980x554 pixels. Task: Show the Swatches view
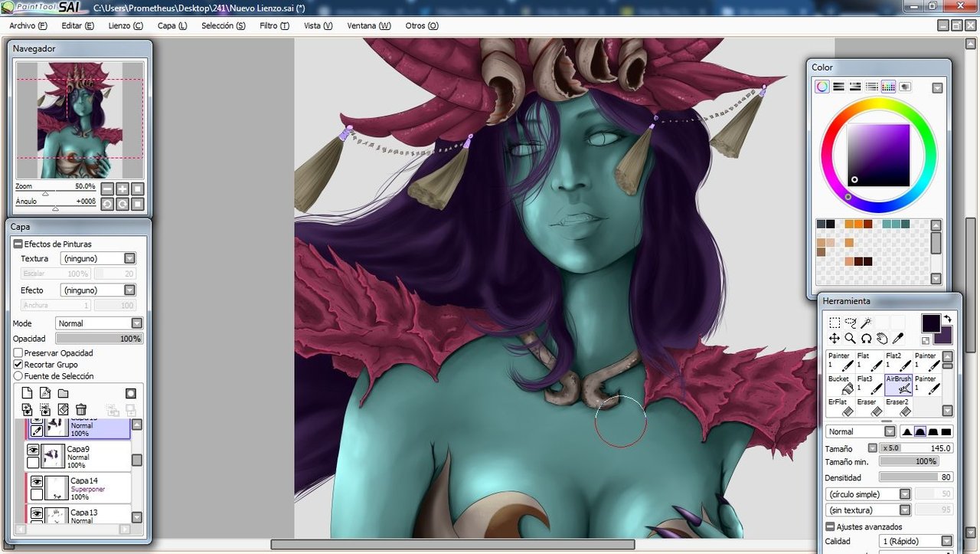889,87
